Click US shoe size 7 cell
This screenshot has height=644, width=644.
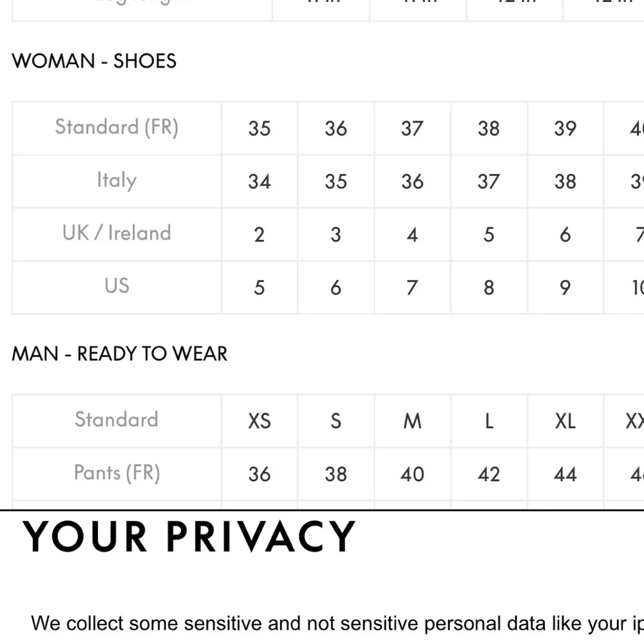[x=412, y=287]
